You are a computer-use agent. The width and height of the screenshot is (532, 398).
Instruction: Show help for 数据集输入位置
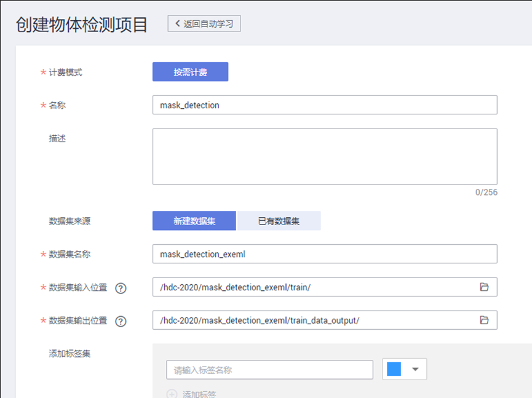coord(121,288)
